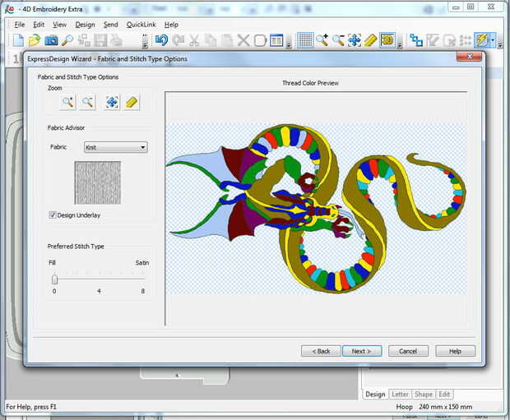
Task: Click the Delete X icon in toolbar
Action: 243,40
